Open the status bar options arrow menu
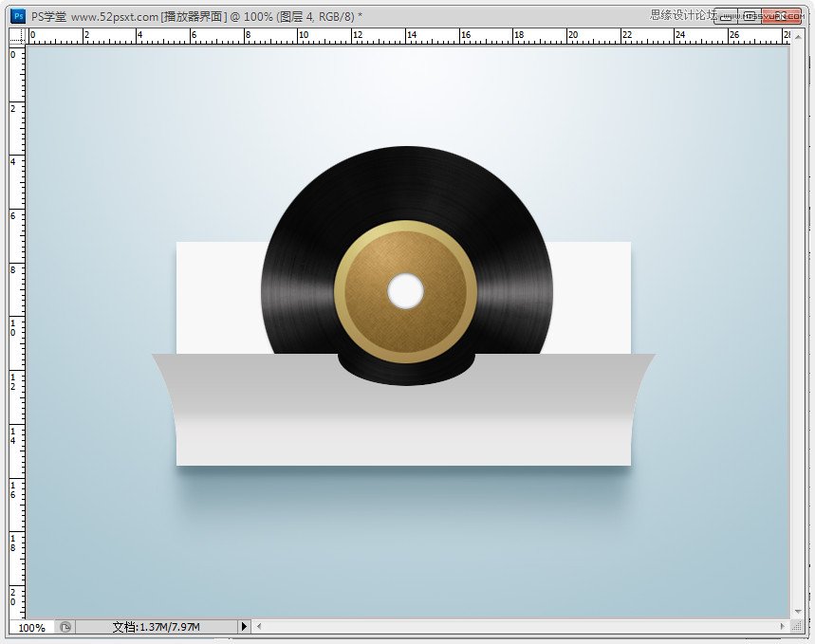 [244, 626]
